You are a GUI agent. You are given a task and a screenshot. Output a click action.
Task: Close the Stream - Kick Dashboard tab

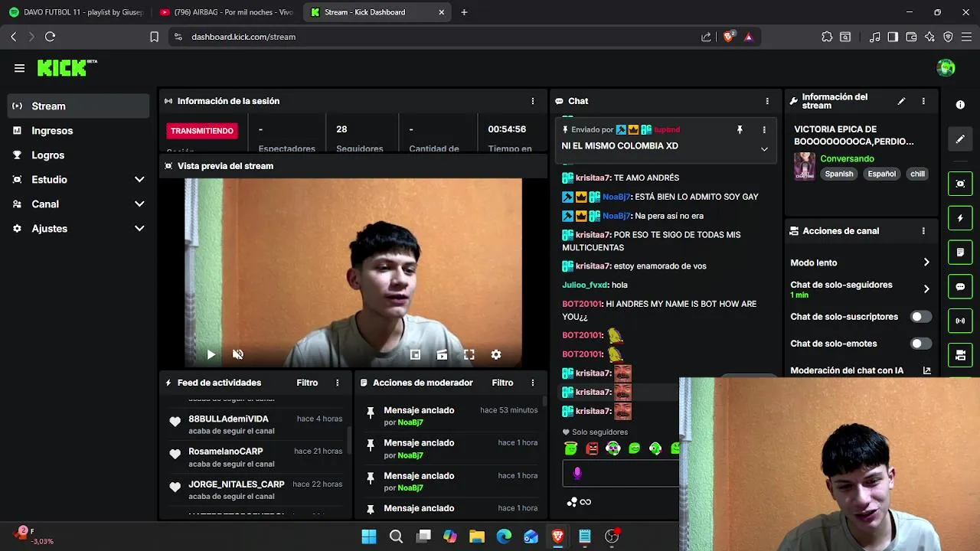pyautogui.click(x=442, y=12)
